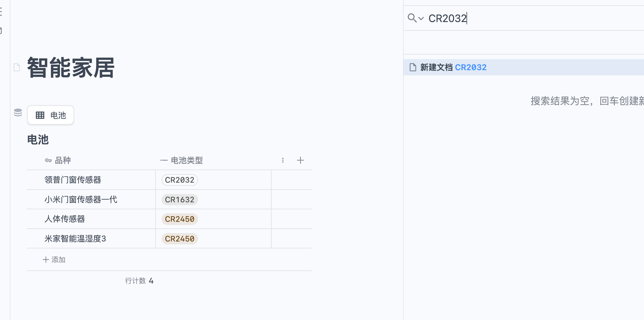The width and height of the screenshot is (644, 320).
Task: Select the 小米门窗传感器一代 cell
Action: (81, 200)
